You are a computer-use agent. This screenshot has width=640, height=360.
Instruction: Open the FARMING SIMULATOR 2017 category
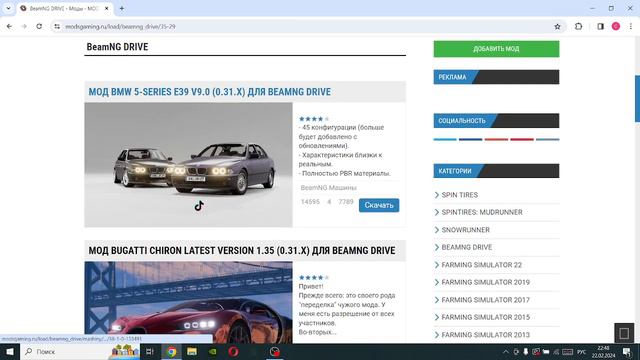486,300
